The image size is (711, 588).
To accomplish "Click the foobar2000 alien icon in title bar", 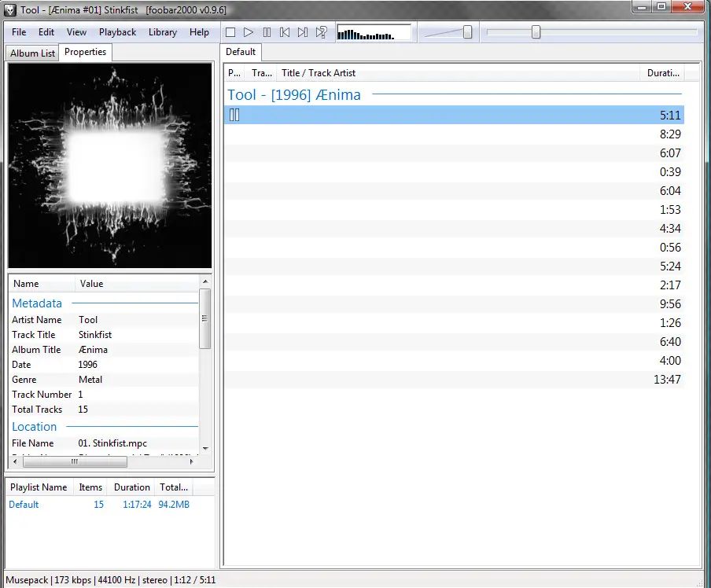I will tap(9, 9).
